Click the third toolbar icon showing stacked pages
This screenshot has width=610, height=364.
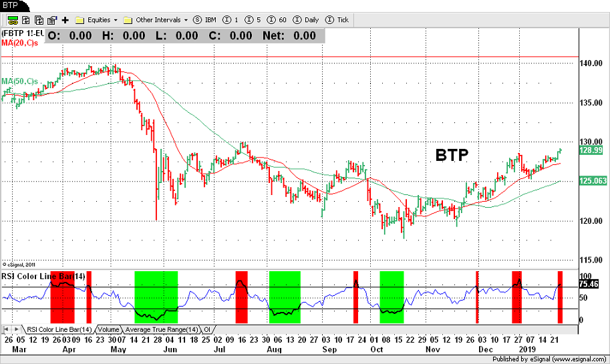[39, 20]
